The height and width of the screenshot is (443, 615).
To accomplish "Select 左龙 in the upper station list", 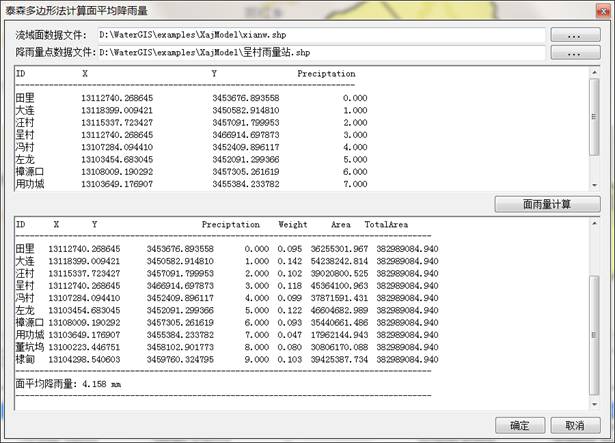I will [x=25, y=159].
